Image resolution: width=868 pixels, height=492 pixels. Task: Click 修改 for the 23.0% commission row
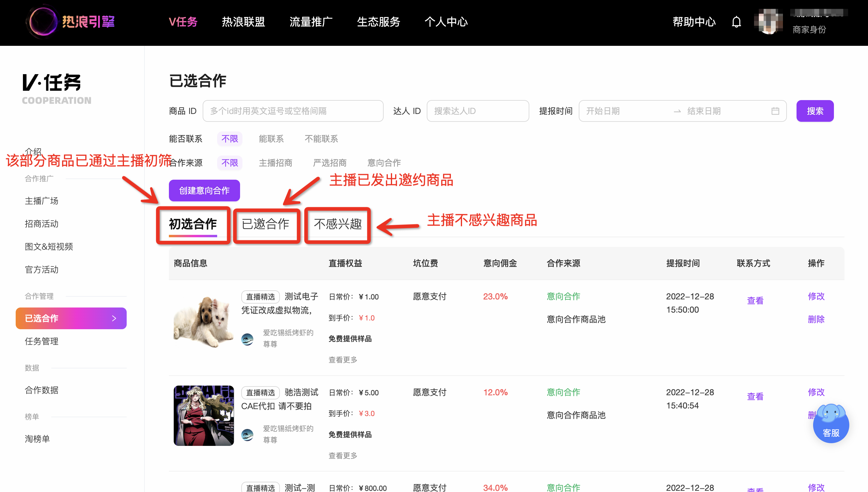pyautogui.click(x=816, y=296)
